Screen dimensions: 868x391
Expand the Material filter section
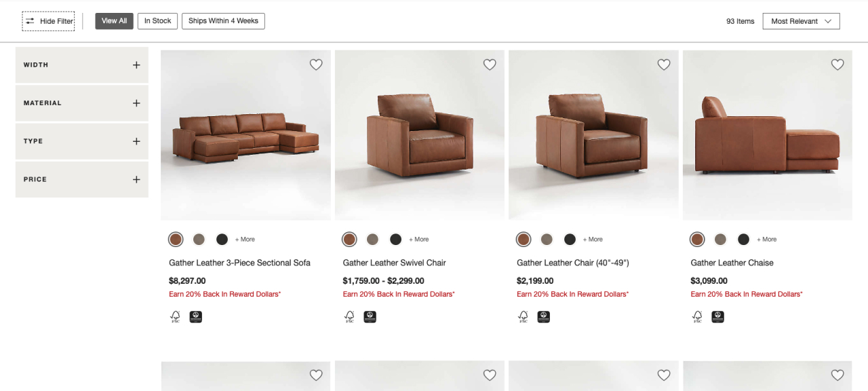(81, 103)
